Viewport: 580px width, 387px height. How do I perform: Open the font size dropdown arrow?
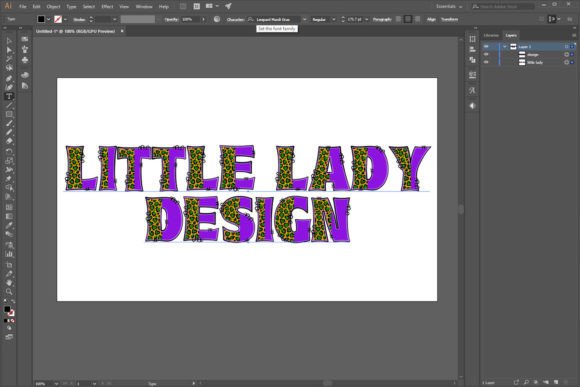tap(367, 19)
